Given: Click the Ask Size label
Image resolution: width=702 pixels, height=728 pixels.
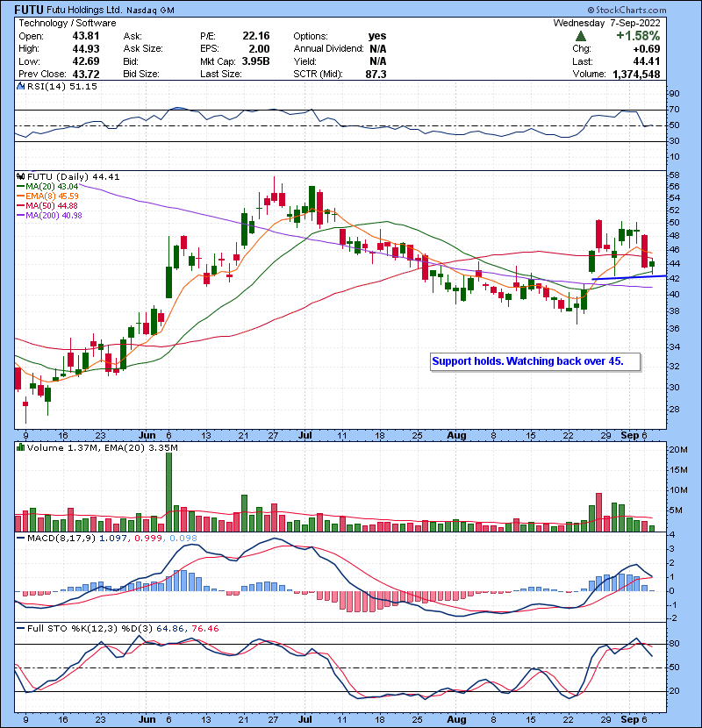Looking at the screenshot, I should click(x=143, y=49).
